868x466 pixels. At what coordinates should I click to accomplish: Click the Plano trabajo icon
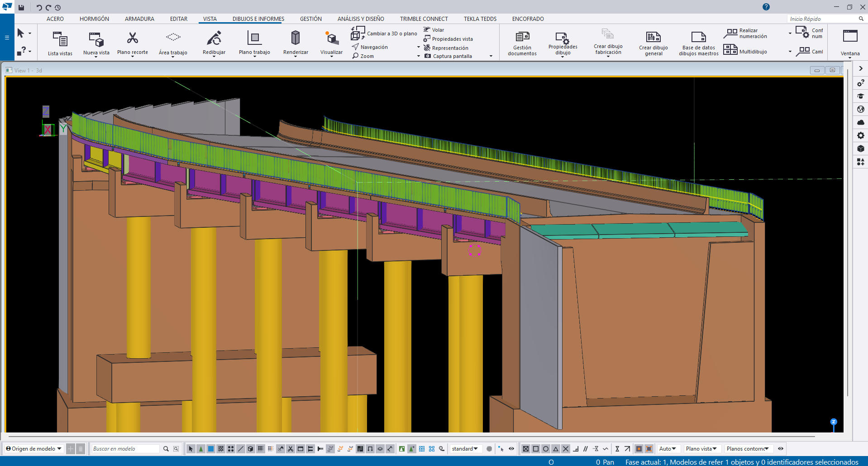click(x=254, y=38)
